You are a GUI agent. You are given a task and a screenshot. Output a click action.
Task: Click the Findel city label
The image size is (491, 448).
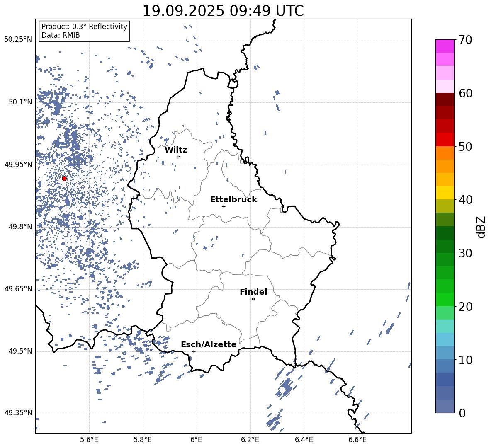click(x=253, y=292)
